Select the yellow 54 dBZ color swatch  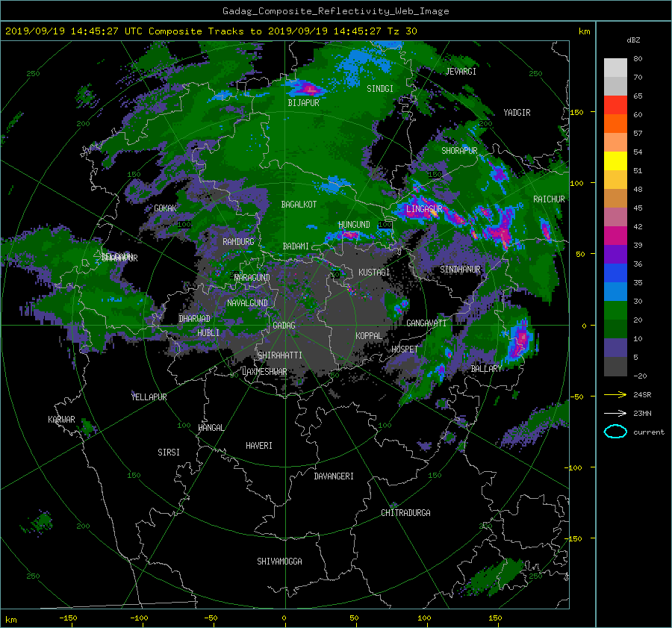point(615,161)
